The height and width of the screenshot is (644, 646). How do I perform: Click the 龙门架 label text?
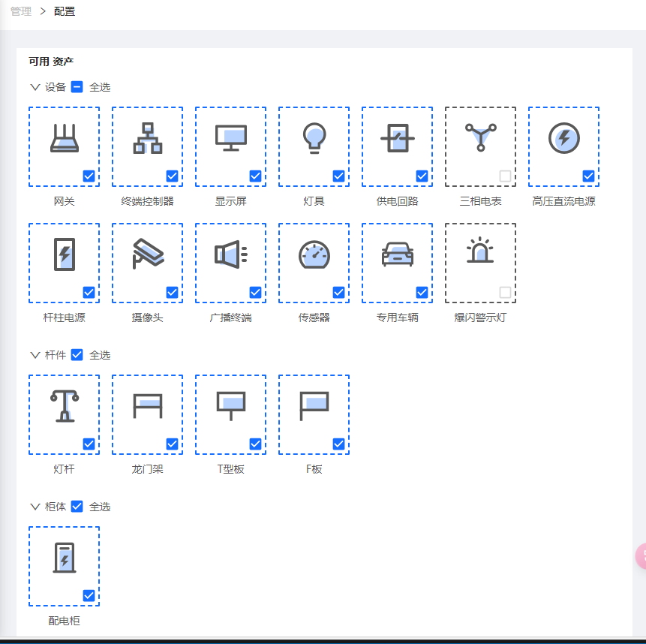[x=148, y=469]
